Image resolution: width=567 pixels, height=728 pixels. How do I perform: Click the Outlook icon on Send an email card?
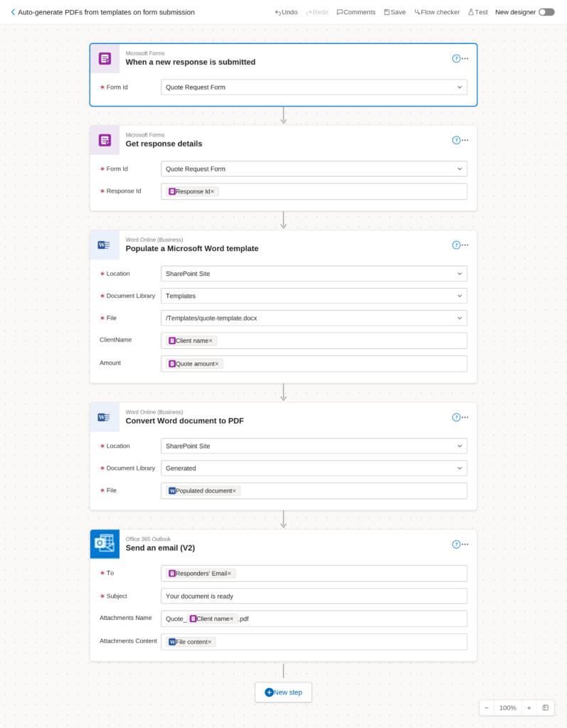(x=105, y=544)
